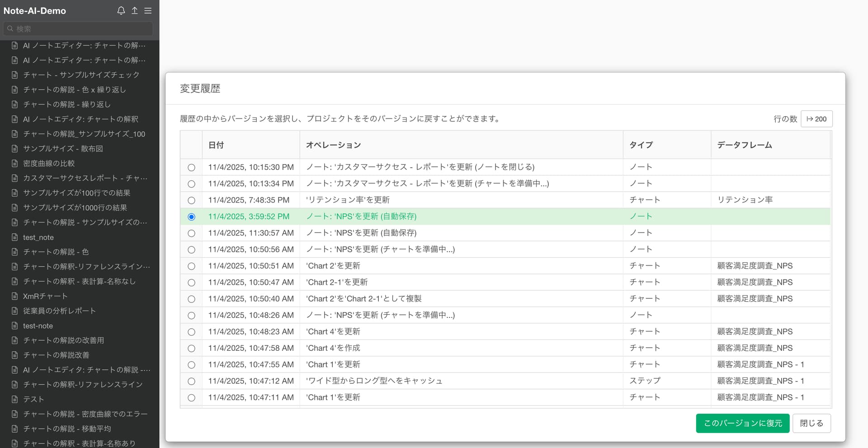Click the upload/share icon in sidebar header
Image resolution: width=868 pixels, height=448 pixels.
[135, 10]
